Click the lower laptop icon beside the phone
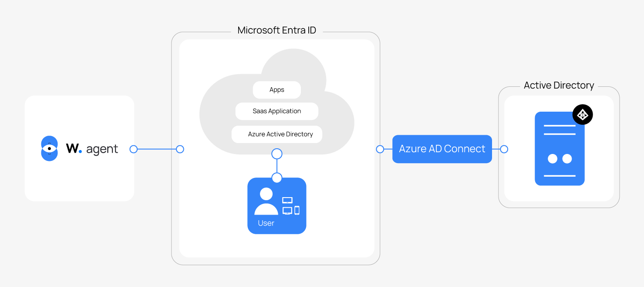The image size is (644, 287). pyautogui.click(x=287, y=211)
